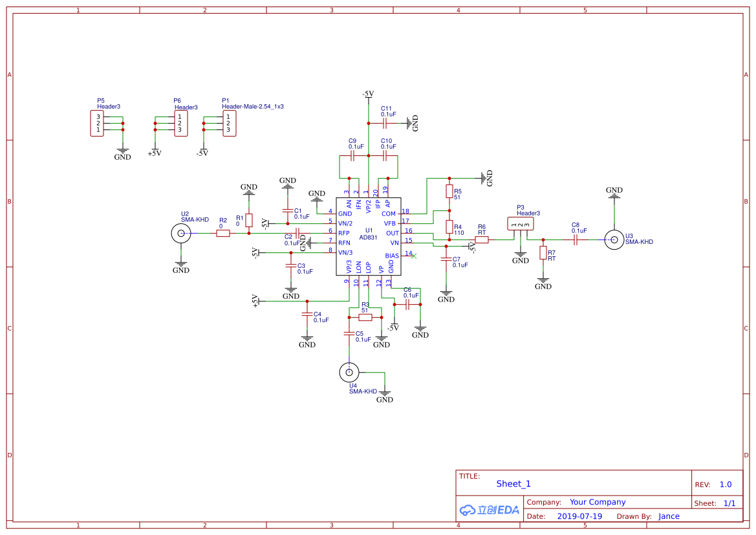Click the EDA logo in title block
The image size is (756, 535).
coord(490,510)
